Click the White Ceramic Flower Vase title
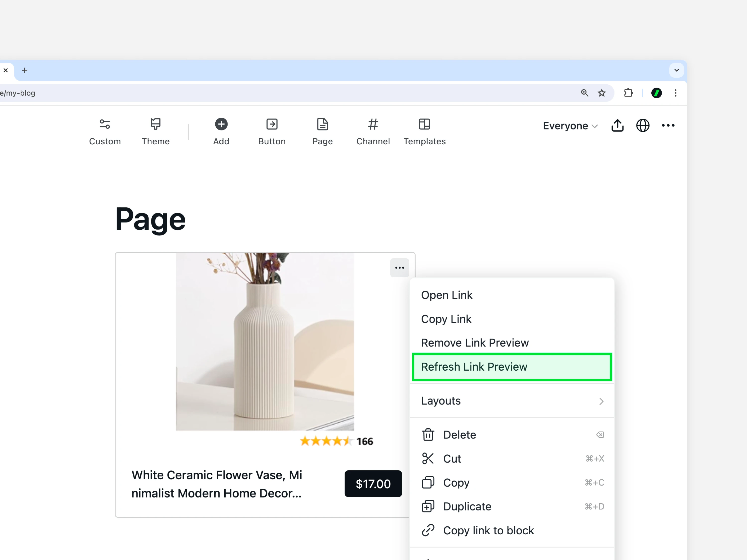The height and width of the screenshot is (560, 747). [x=217, y=484]
